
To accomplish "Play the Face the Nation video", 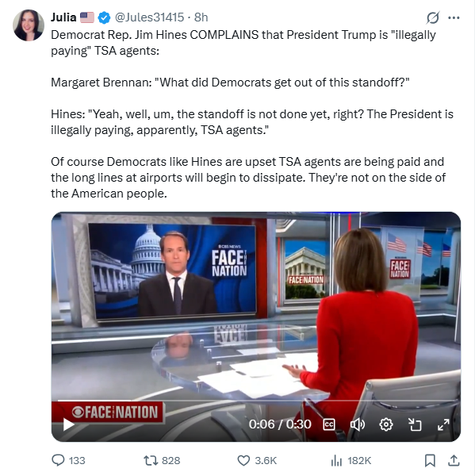I will click(69, 424).
